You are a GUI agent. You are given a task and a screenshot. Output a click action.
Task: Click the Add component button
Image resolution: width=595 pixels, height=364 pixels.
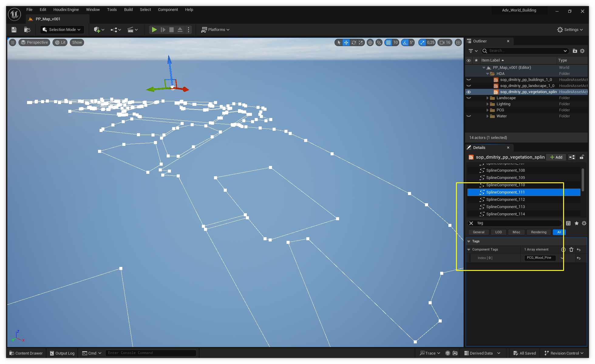(x=556, y=157)
